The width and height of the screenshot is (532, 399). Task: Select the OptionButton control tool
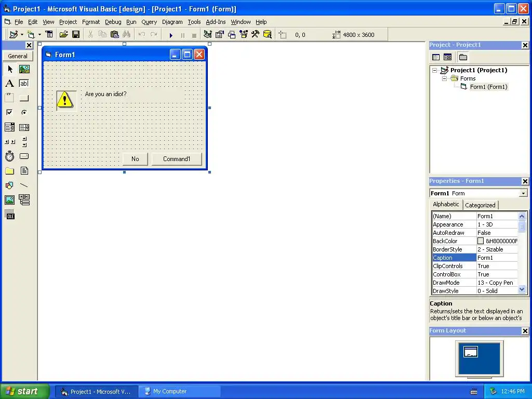point(24,112)
